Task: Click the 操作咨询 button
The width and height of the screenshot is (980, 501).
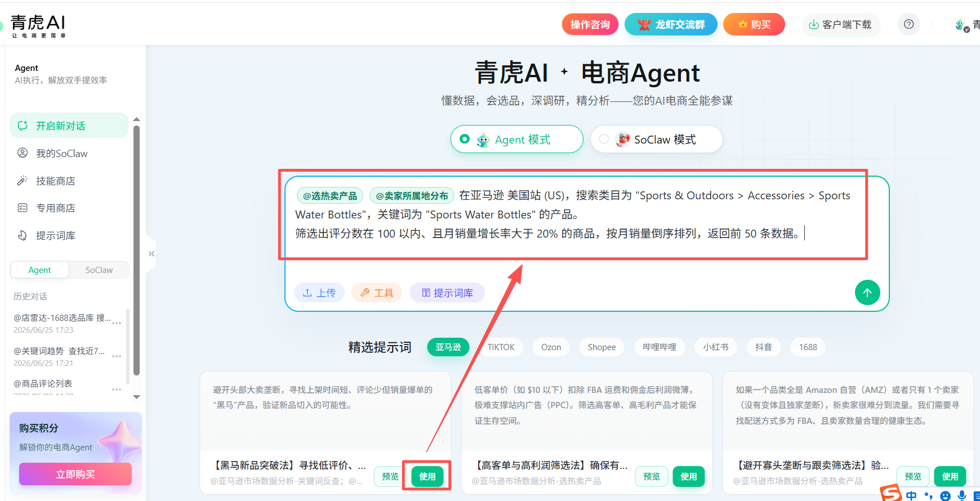Action: [x=590, y=24]
